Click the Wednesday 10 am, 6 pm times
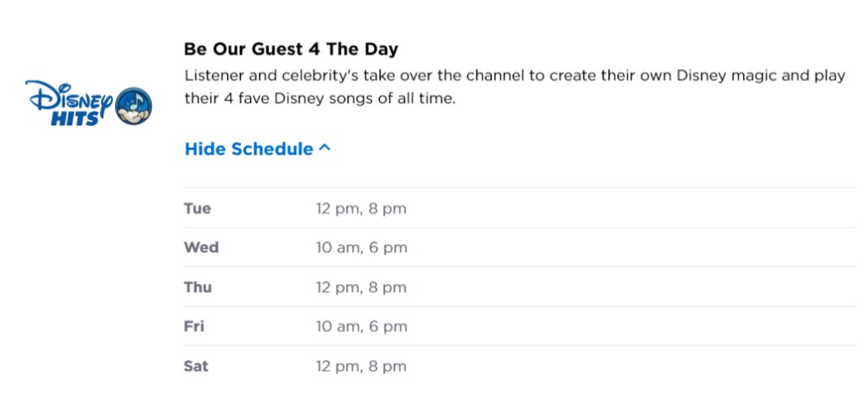The image size is (868, 415). click(x=361, y=248)
